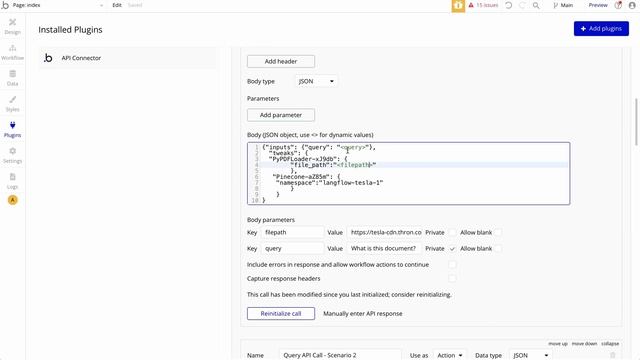Click the Reinitialize call button
Screen dimensions: 640x360
[x=281, y=313]
